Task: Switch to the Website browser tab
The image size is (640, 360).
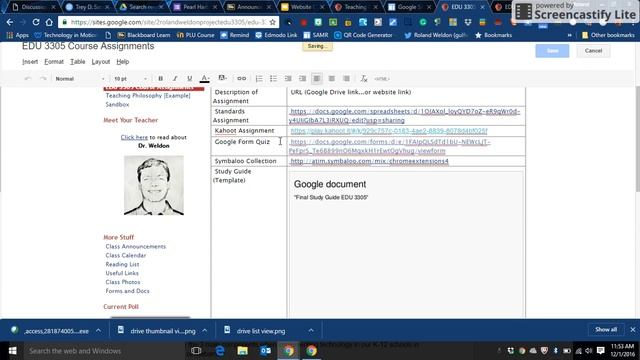Action: coord(303,7)
